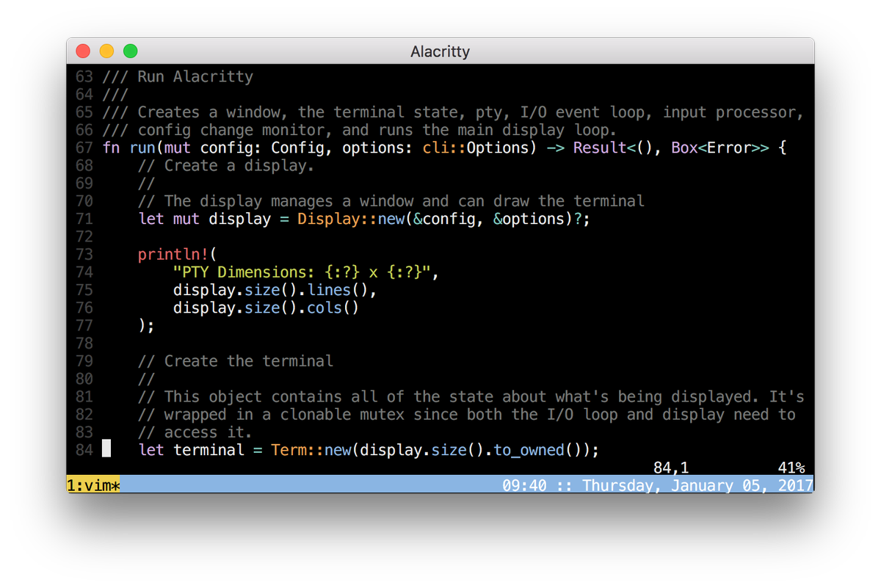
Task: Click the yellow minimize window button
Action: coord(106,51)
